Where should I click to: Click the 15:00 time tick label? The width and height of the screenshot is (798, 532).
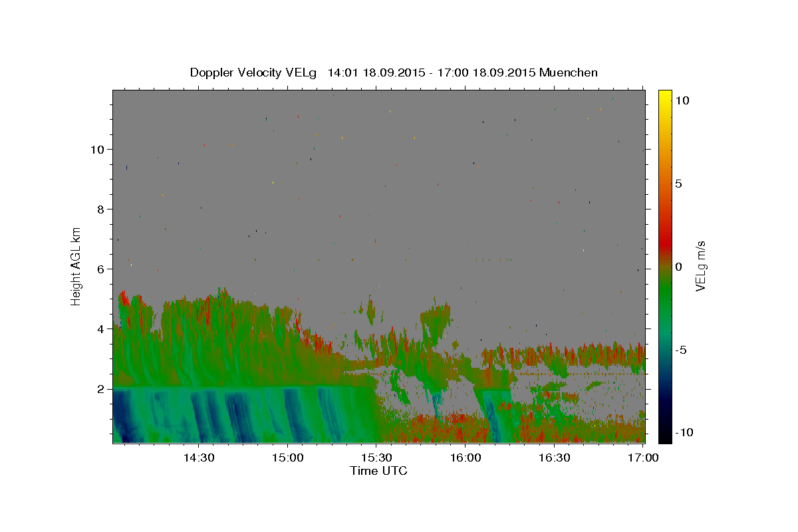click(287, 458)
